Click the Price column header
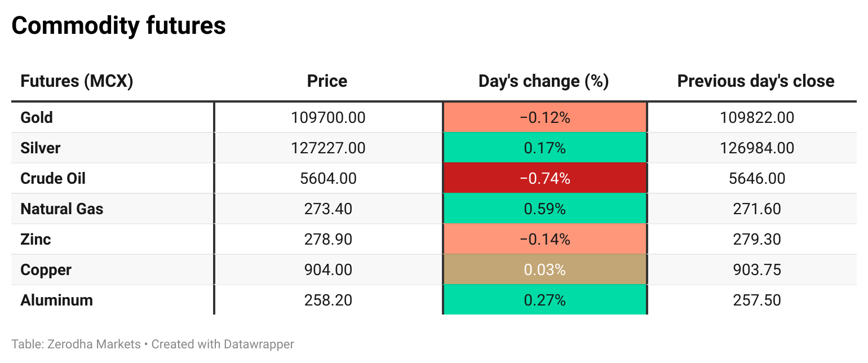This screenshot has height=363, width=868. (x=327, y=81)
